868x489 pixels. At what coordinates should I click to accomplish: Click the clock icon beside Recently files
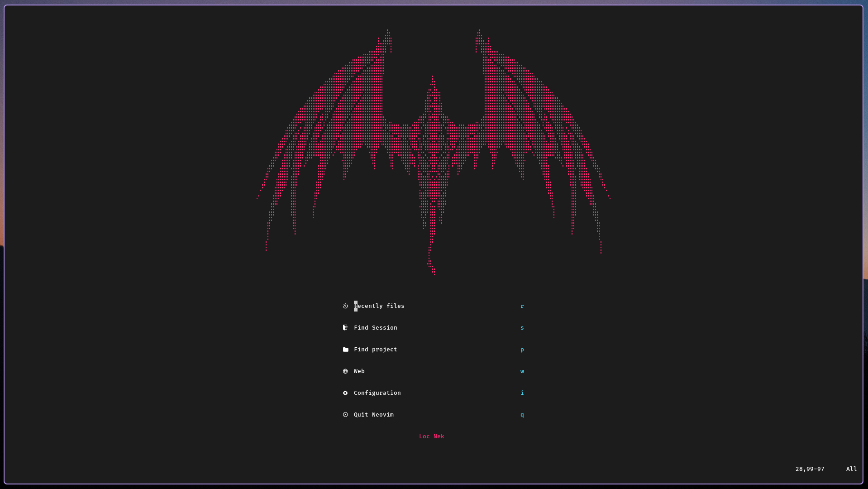click(345, 306)
